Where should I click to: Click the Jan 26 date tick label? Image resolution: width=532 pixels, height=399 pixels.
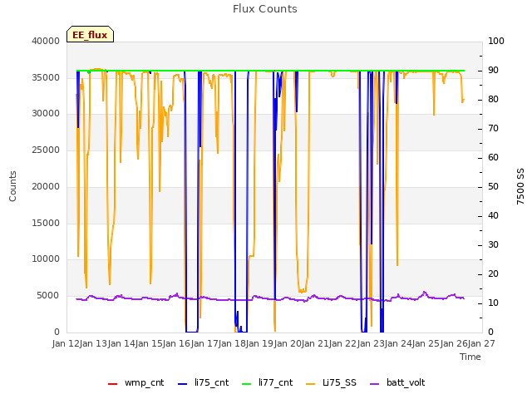(x=454, y=343)
